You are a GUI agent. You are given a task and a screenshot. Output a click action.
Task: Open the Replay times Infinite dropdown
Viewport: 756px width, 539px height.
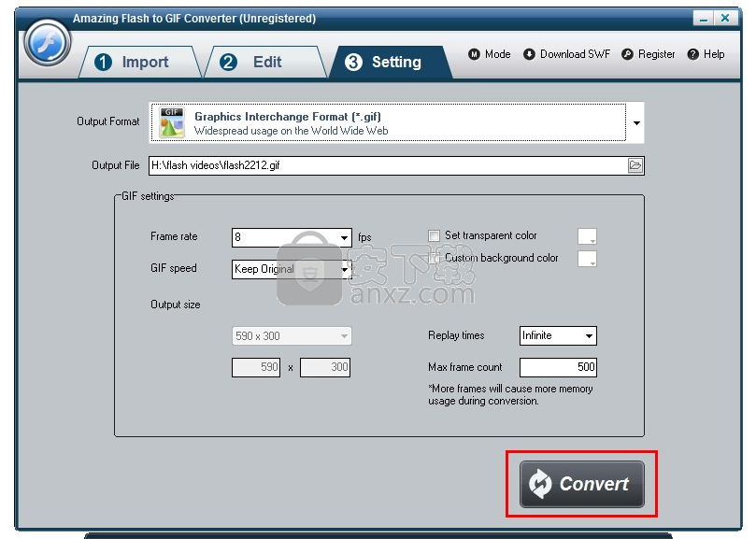click(558, 335)
